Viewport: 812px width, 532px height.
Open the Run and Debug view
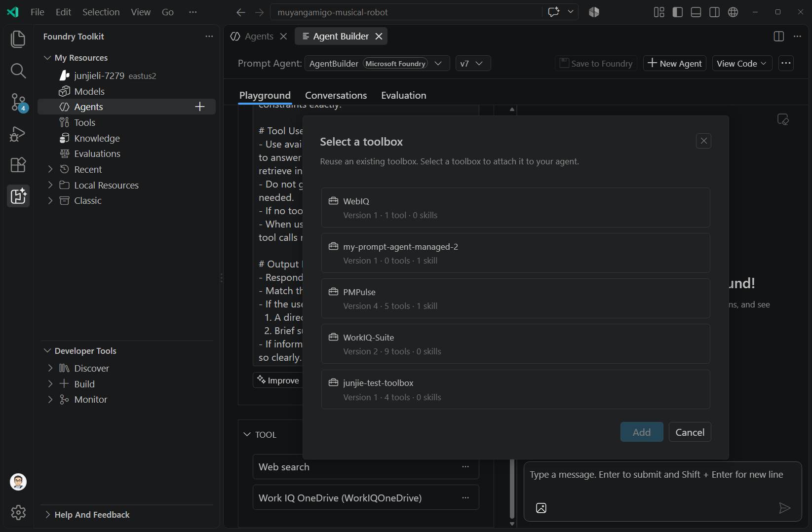(x=18, y=134)
